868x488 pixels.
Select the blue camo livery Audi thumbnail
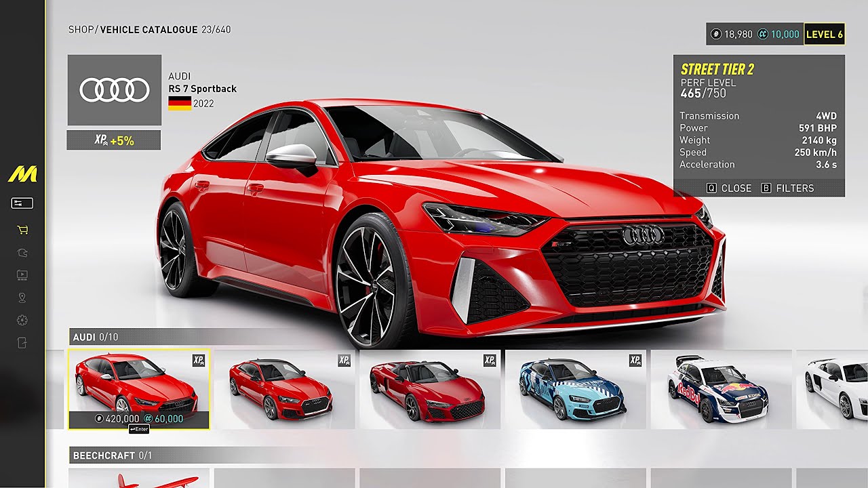tap(575, 389)
